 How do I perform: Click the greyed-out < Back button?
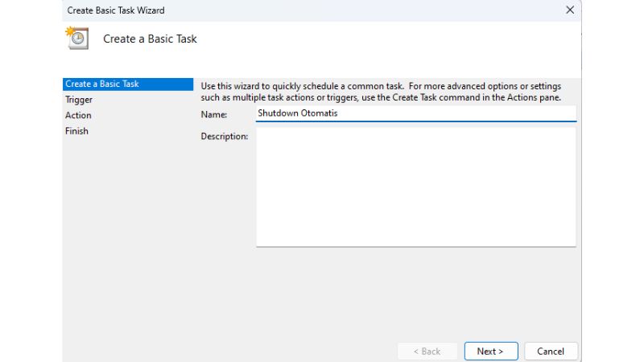point(427,351)
